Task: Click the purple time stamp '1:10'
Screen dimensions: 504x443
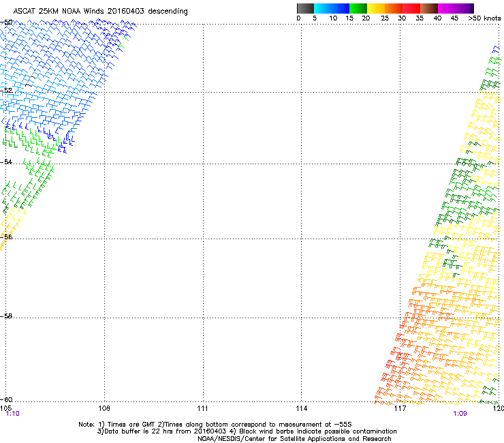Action: 13,414
